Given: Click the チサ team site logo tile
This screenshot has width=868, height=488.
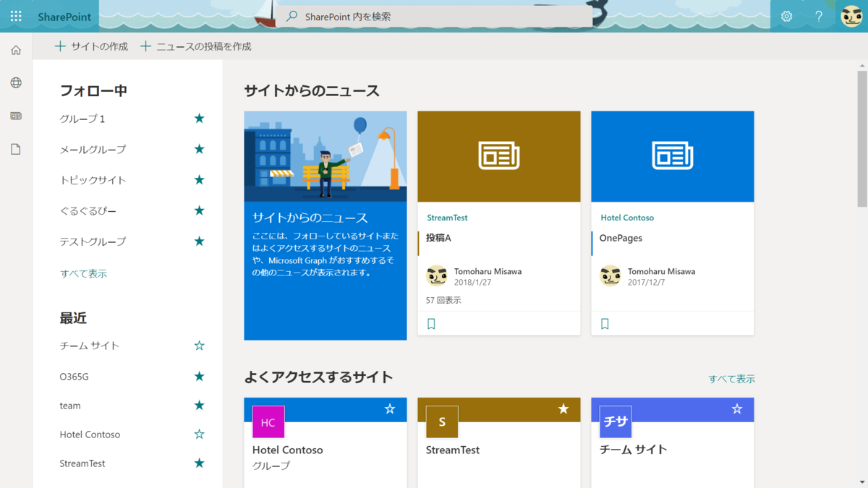Looking at the screenshot, I should [x=616, y=422].
